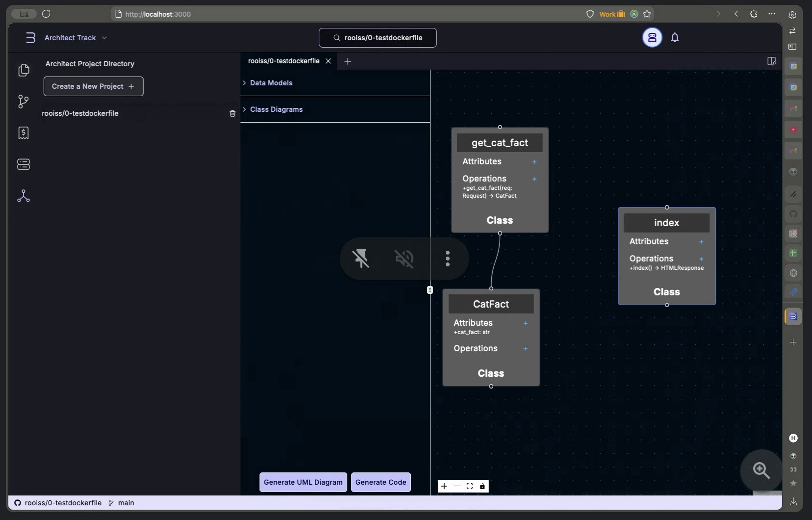812x520 pixels.
Task: Click the user avatar icon
Action: [652, 37]
